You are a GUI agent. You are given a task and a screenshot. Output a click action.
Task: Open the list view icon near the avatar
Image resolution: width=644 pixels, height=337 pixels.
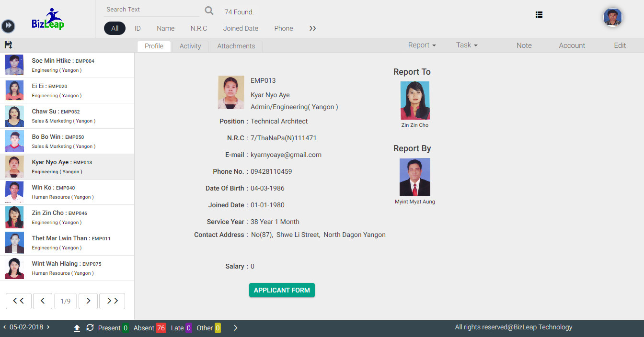(539, 15)
